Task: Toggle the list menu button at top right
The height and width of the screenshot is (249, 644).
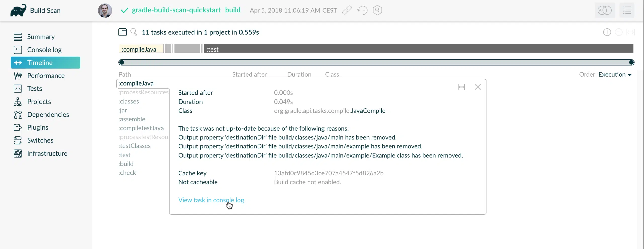Action: click(x=627, y=10)
